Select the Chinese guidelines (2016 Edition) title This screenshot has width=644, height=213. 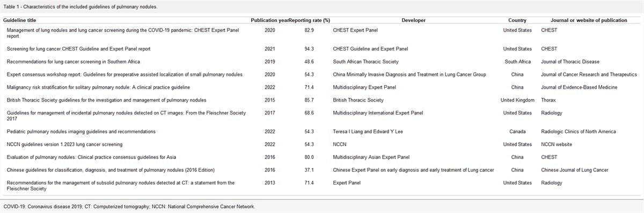click(x=111, y=170)
